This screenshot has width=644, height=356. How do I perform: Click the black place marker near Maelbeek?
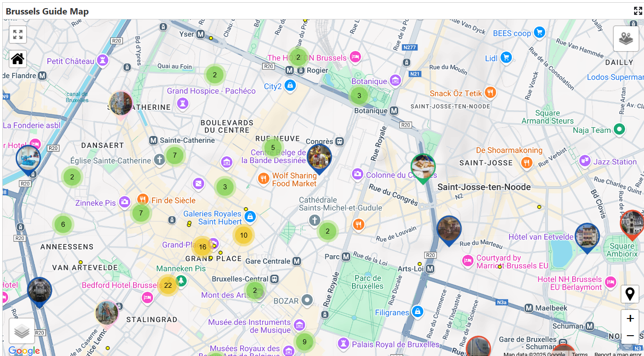click(630, 294)
